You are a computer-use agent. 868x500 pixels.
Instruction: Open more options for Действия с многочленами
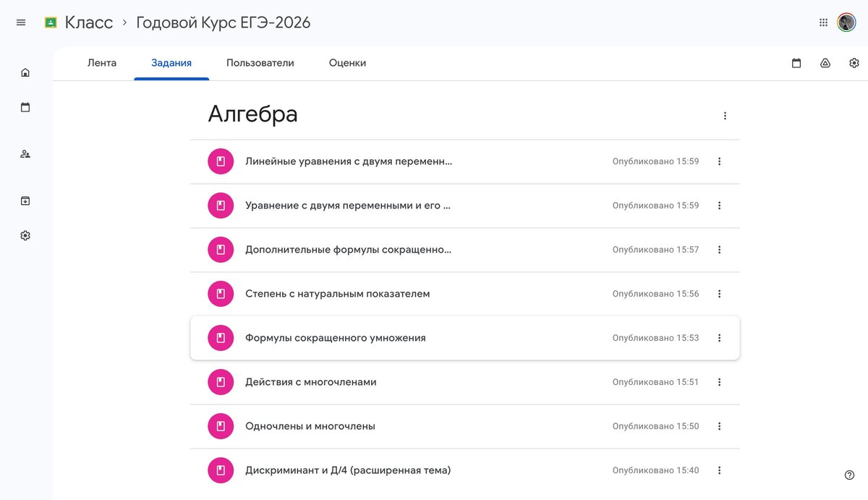(x=719, y=382)
